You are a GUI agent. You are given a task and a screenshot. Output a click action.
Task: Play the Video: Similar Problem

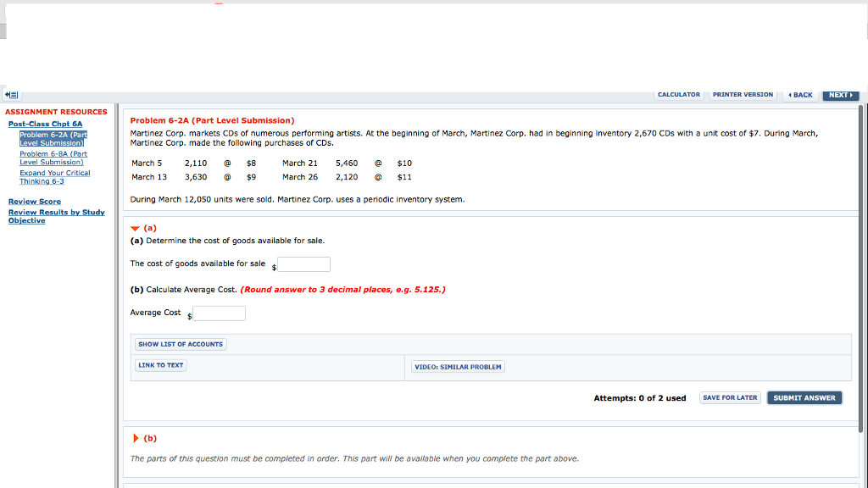click(458, 366)
